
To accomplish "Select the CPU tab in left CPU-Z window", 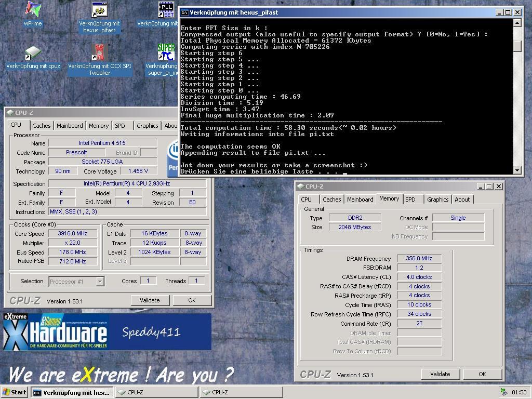I will [16, 125].
